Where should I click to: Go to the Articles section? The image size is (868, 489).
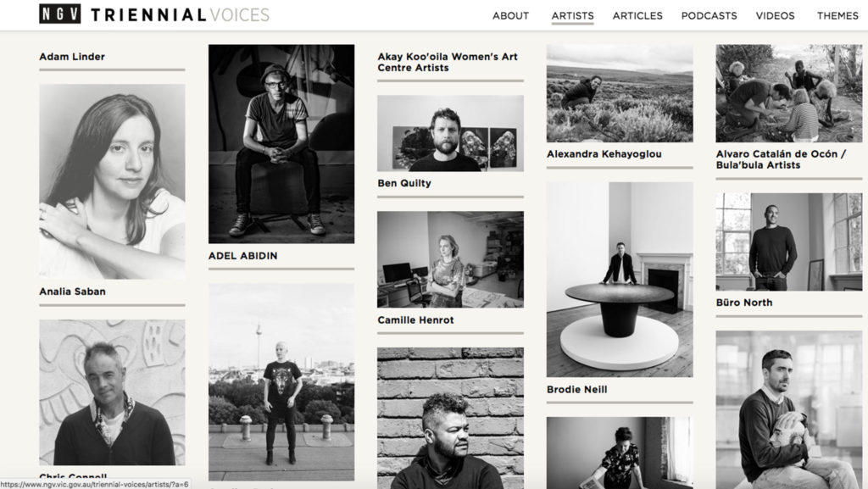pos(637,15)
